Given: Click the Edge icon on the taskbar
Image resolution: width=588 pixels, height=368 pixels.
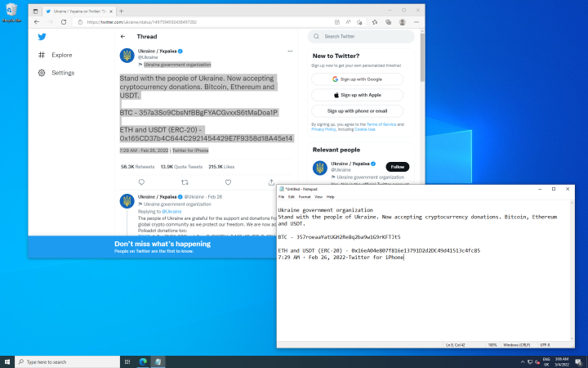Looking at the screenshot, I should point(143,362).
